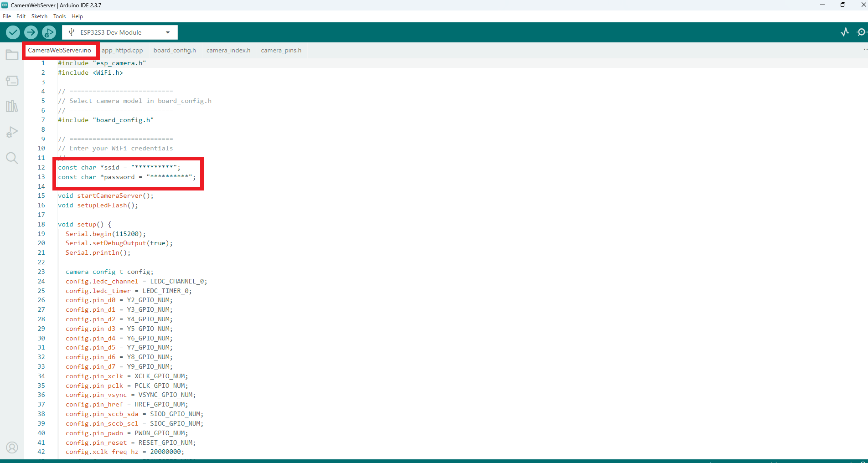Open the Sketch menu
868x463 pixels.
coord(39,16)
